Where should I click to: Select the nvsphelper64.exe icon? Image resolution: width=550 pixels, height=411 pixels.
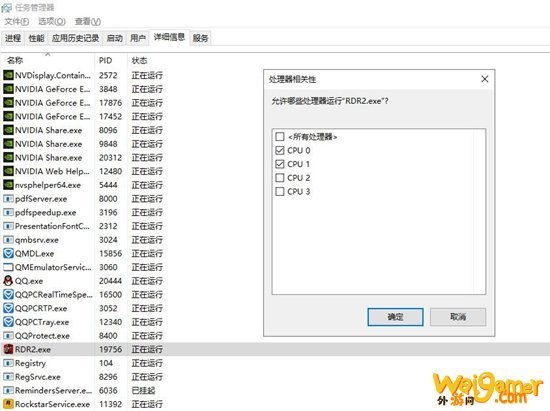[x=8, y=185]
